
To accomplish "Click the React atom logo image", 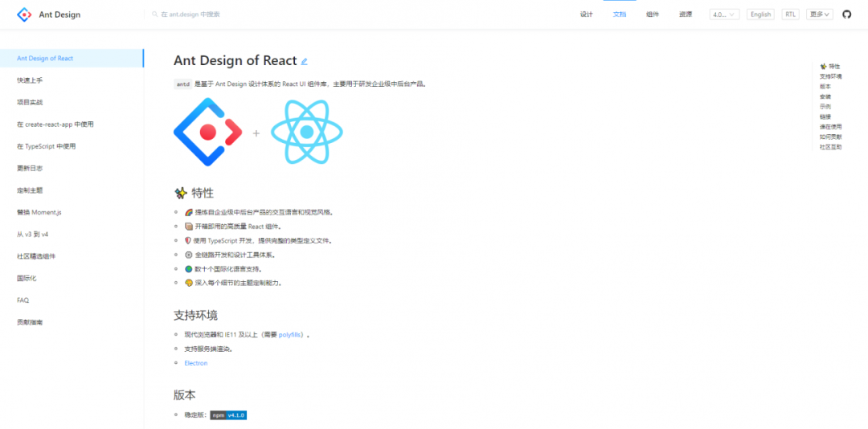I will click(x=307, y=132).
